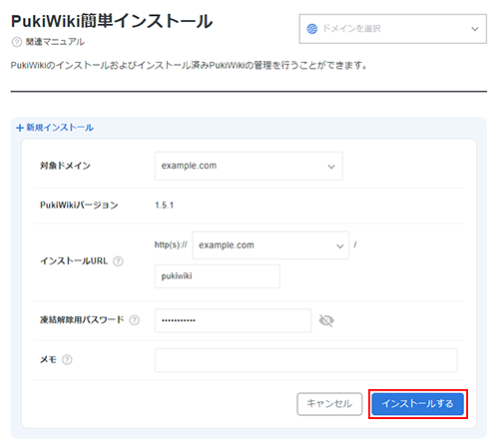Open the install URL domain dropdown
The image size is (499, 448).
(270, 245)
